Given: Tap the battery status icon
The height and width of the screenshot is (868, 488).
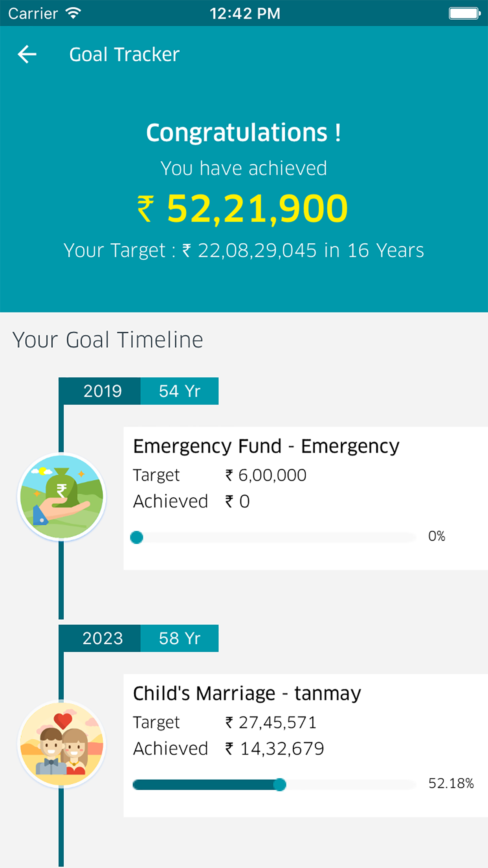Looking at the screenshot, I should tap(464, 13).
